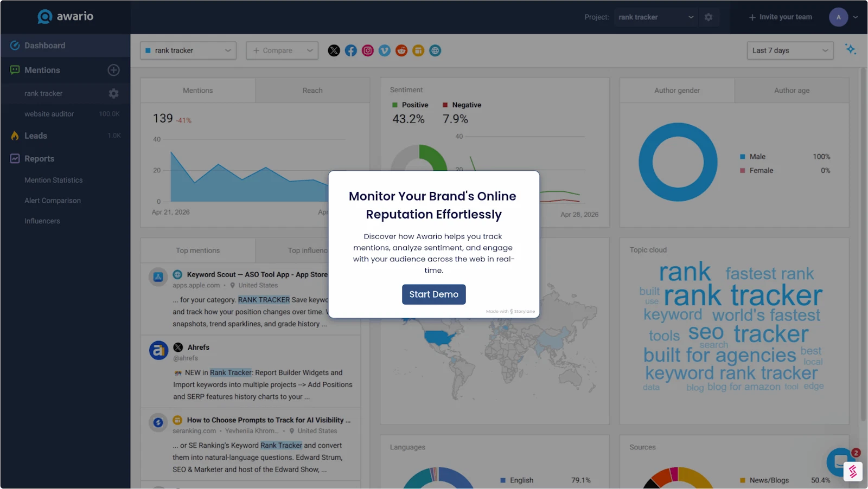Click the Keyword Scout app avatar
The width and height of the screenshot is (868, 489).
pos(158,277)
